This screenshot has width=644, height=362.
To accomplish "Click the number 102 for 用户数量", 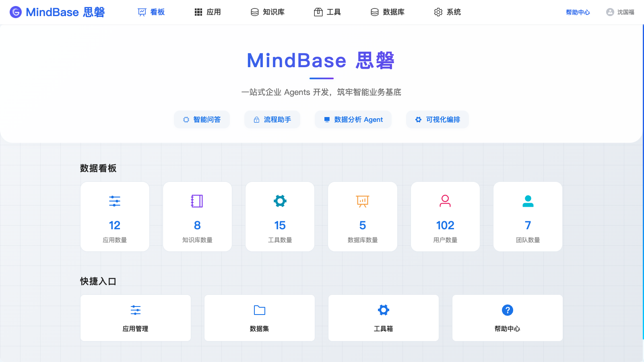I will coord(445,225).
